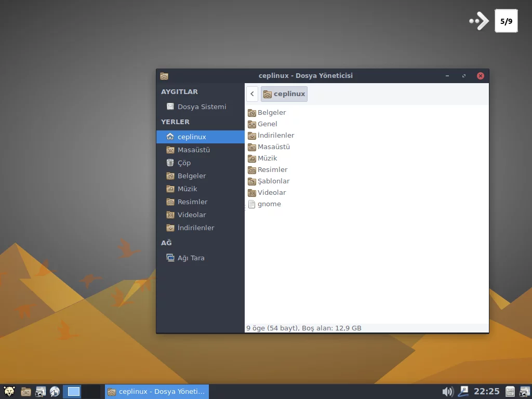Launch the web browser via the globe taskbar icon
532x399 pixels.
[x=54, y=391]
